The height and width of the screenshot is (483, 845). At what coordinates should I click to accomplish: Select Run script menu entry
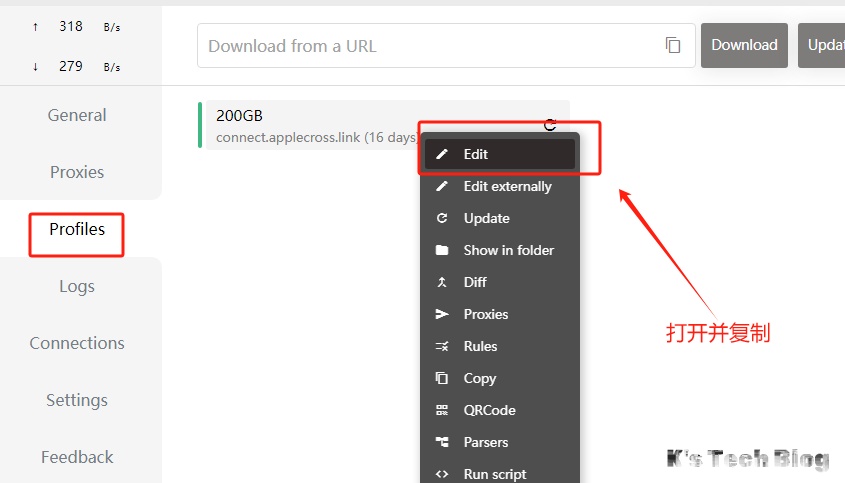pos(494,474)
